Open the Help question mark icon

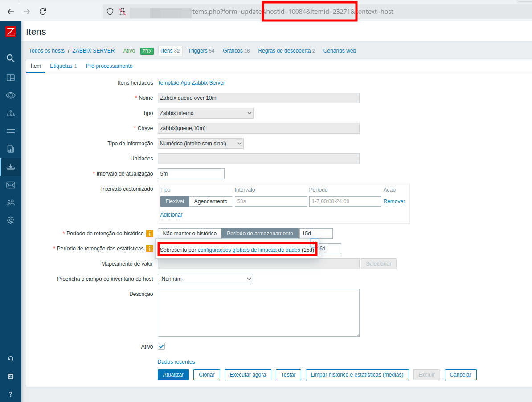[x=11, y=394]
